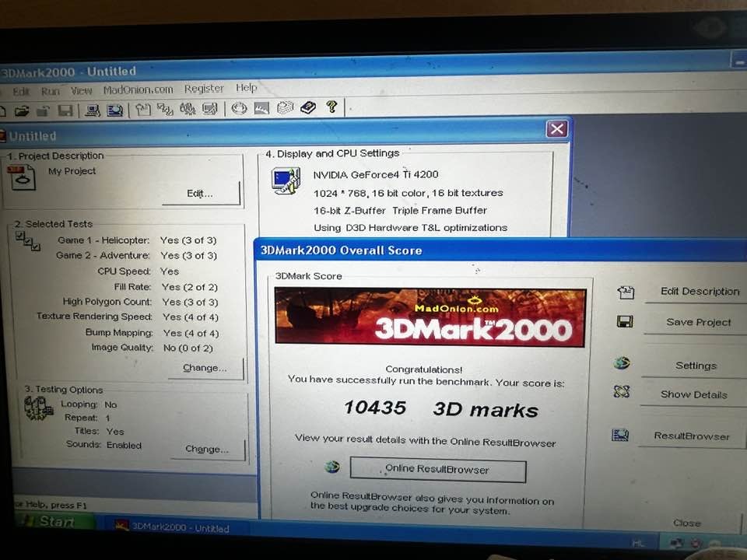Click Change... under Selected Tests
The image size is (747, 560).
click(x=205, y=368)
